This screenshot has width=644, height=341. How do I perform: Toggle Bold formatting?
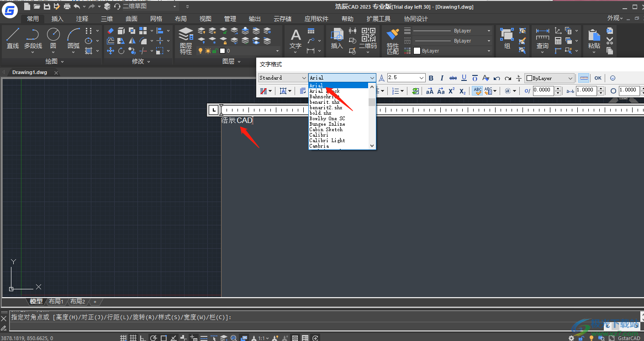[431, 78]
